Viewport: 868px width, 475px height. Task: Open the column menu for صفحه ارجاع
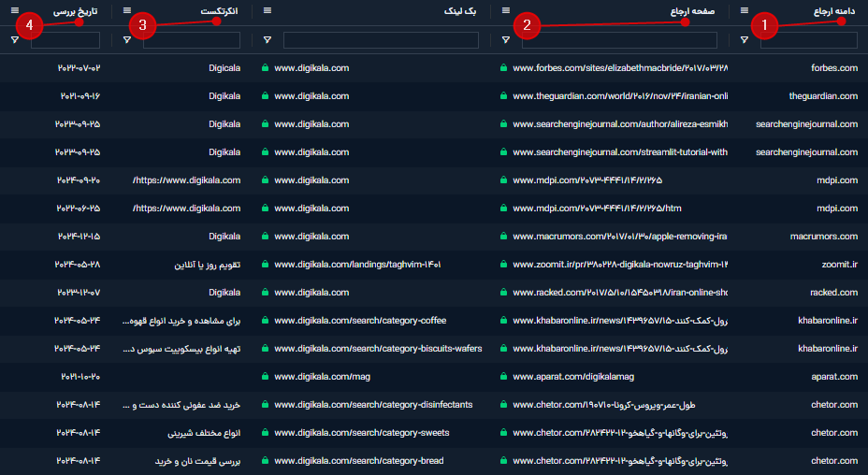click(505, 10)
